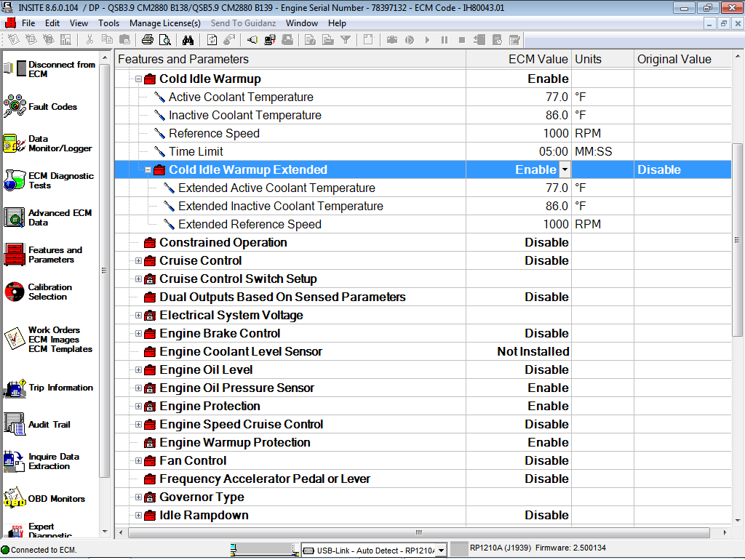745x560 pixels.
Task: Click the sidebar scroll down arrow
Action: point(105,532)
